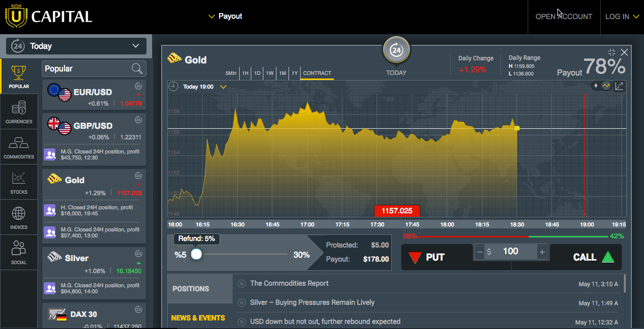
Task: Select the CONTRACT chart tab
Action: coord(317,73)
